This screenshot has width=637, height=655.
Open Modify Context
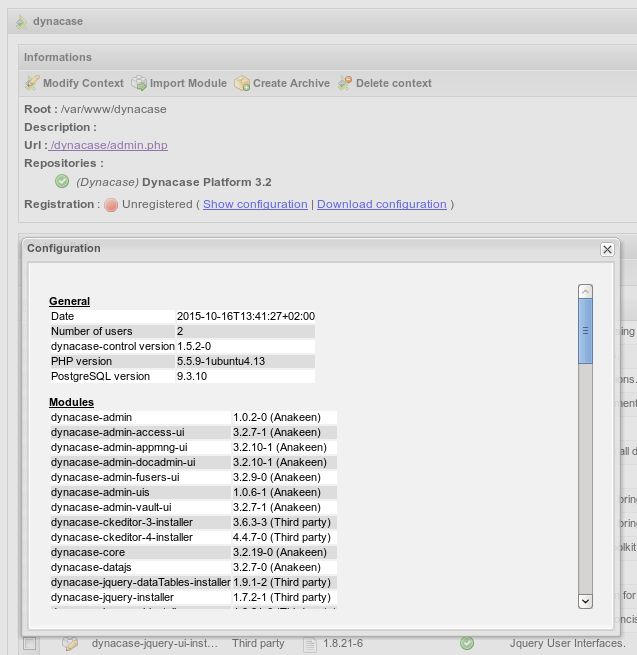pyautogui.click(x=74, y=83)
